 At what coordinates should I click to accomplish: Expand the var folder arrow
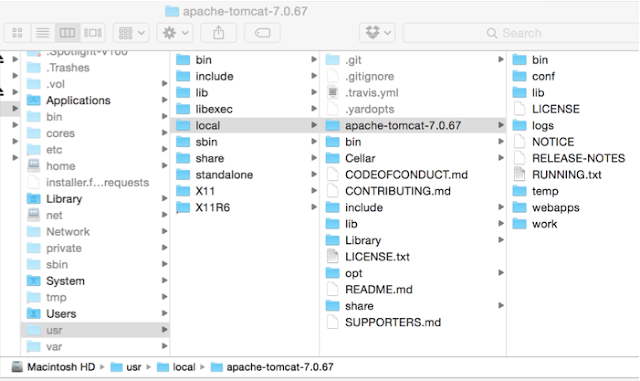[164, 346]
